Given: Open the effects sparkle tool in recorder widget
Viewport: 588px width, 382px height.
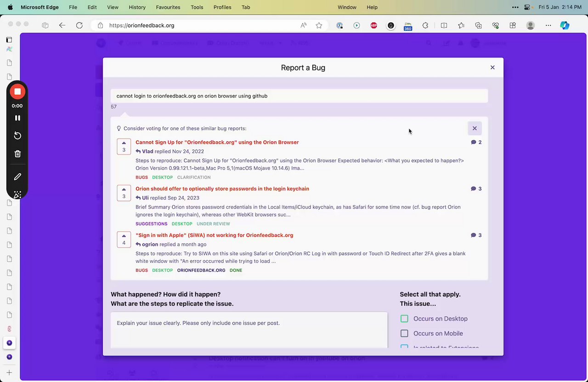Looking at the screenshot, I should 17,195.
